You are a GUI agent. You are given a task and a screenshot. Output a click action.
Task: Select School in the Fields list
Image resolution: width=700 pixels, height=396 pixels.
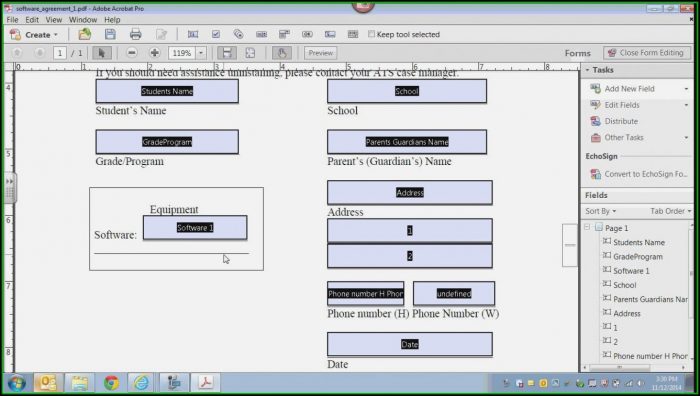pos(625,285)
